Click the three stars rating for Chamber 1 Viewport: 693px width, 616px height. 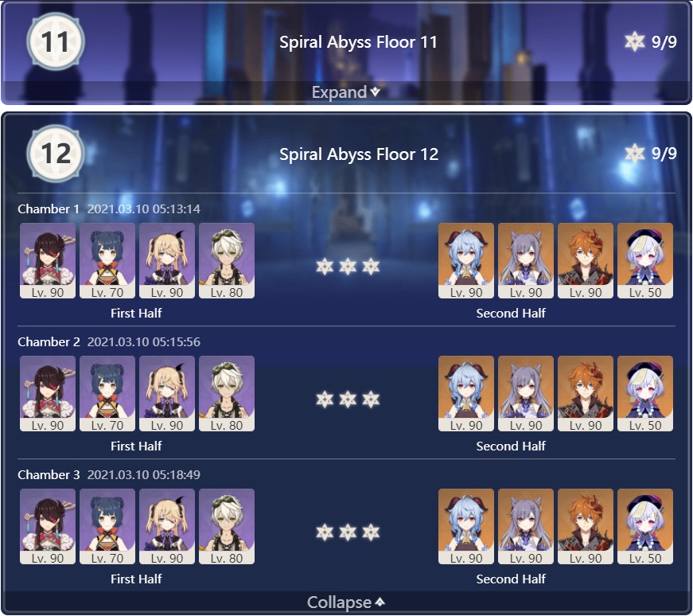pos(348,267)
